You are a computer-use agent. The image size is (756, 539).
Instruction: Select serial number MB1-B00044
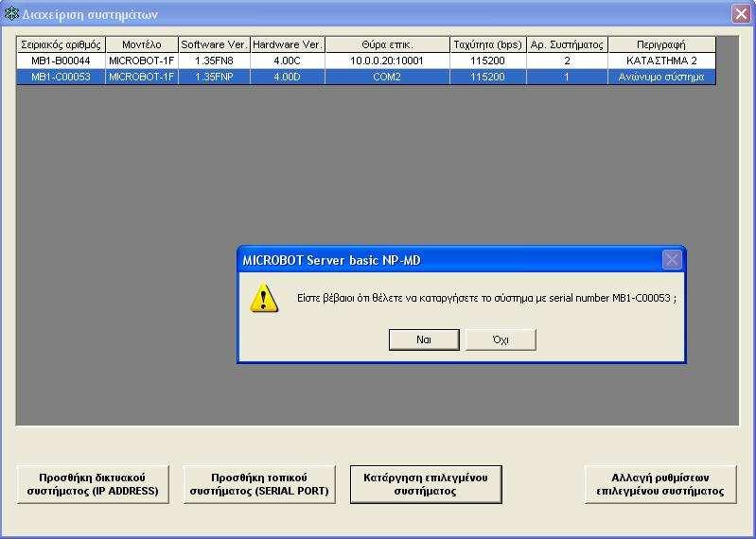[x=62, y=61]
